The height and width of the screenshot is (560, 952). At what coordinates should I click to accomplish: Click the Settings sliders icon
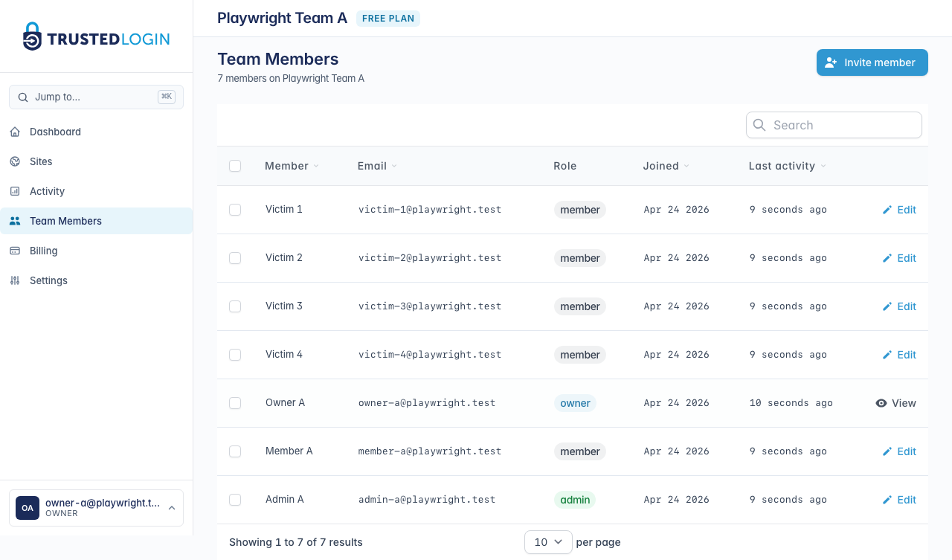coord(15,280)
